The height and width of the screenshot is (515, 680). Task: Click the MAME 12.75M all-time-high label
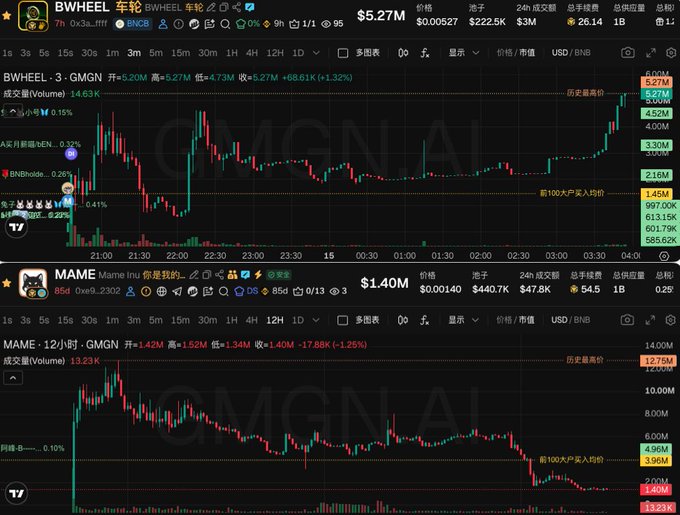[x=658, y=361]
